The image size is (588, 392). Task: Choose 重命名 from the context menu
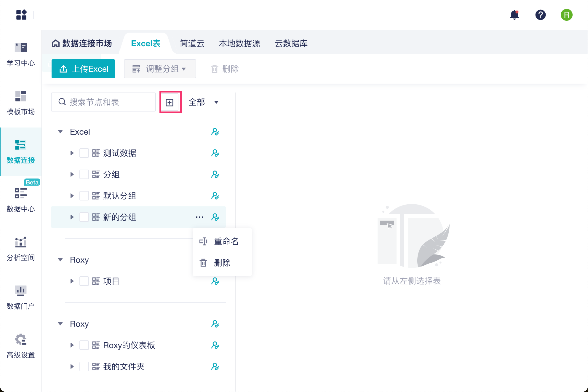click(226, 241)
